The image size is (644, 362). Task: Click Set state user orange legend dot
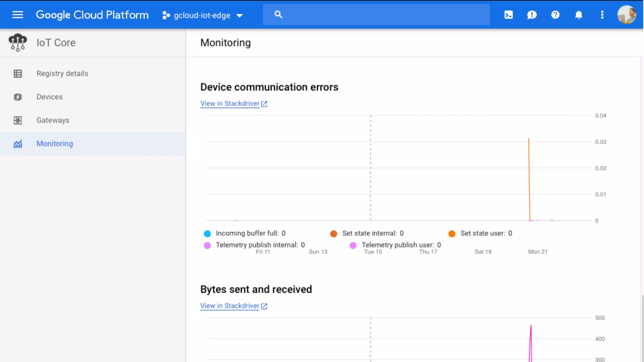click(x=452, y=233)
